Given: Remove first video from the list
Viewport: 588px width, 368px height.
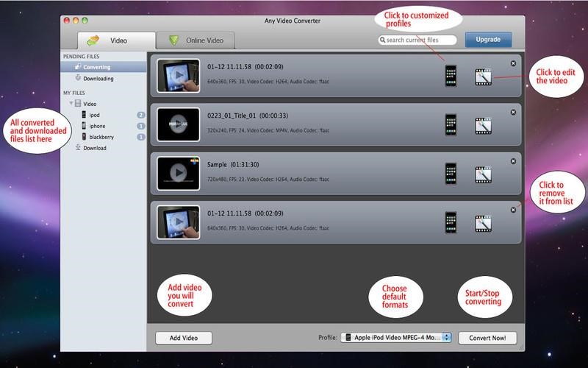Looking at the screenshot, I should click(513, 63).
